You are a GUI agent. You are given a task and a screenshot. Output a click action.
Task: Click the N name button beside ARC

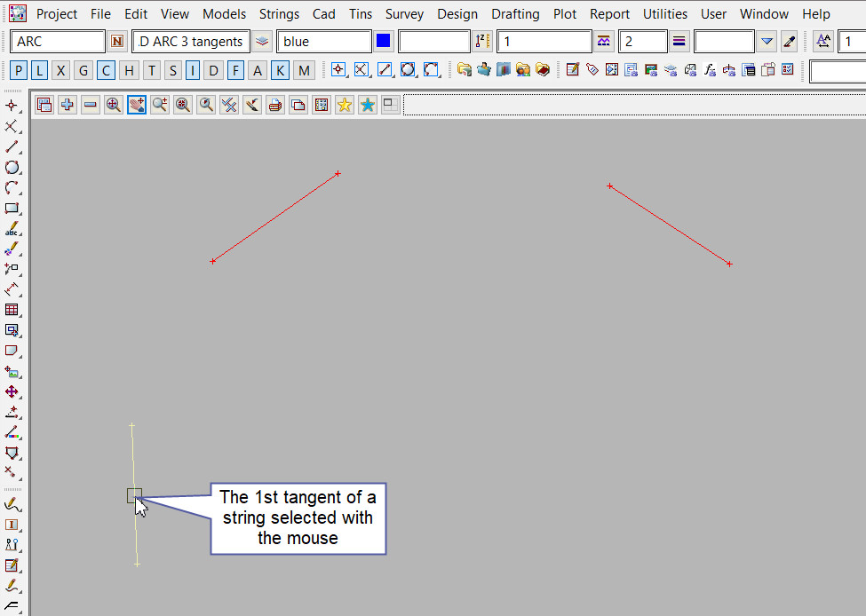point(117,42)
